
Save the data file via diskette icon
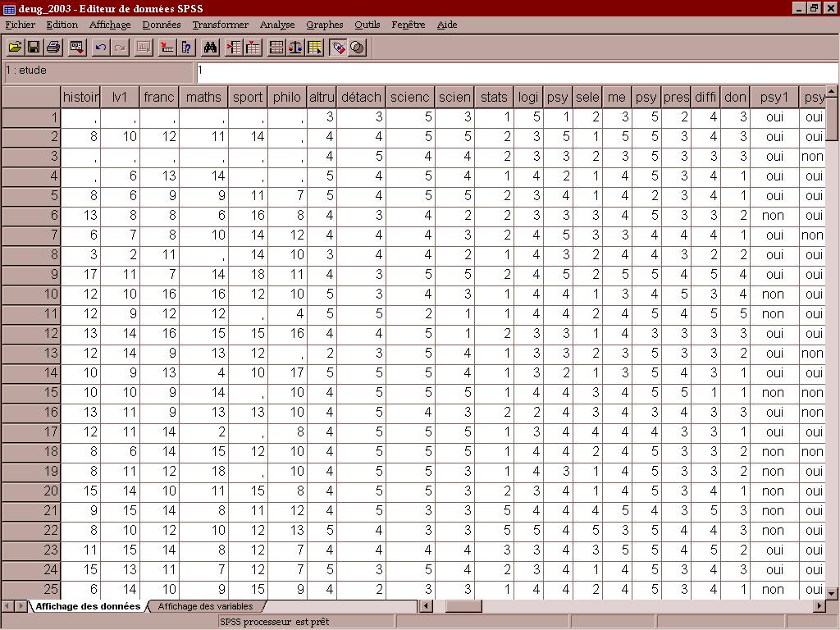click(34, 47)
